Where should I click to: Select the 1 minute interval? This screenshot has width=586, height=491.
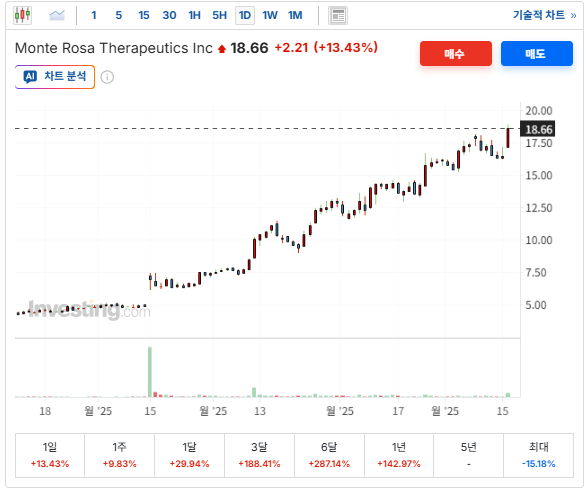point(94,15)
